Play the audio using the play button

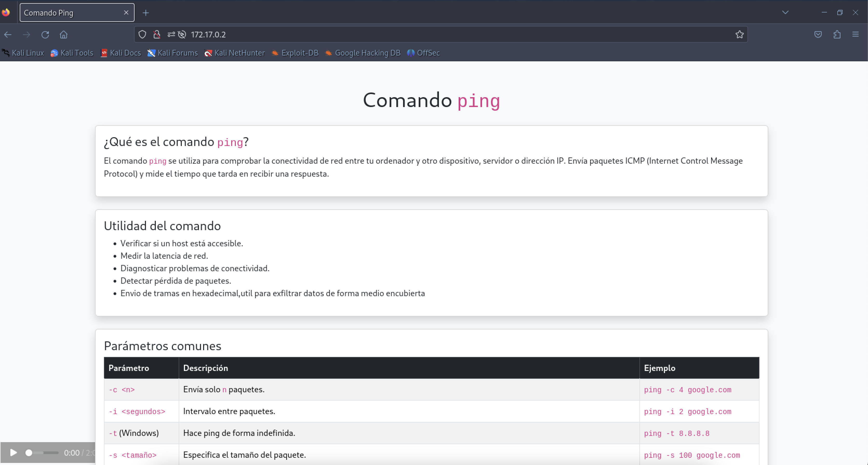click(x=13, y=453)
